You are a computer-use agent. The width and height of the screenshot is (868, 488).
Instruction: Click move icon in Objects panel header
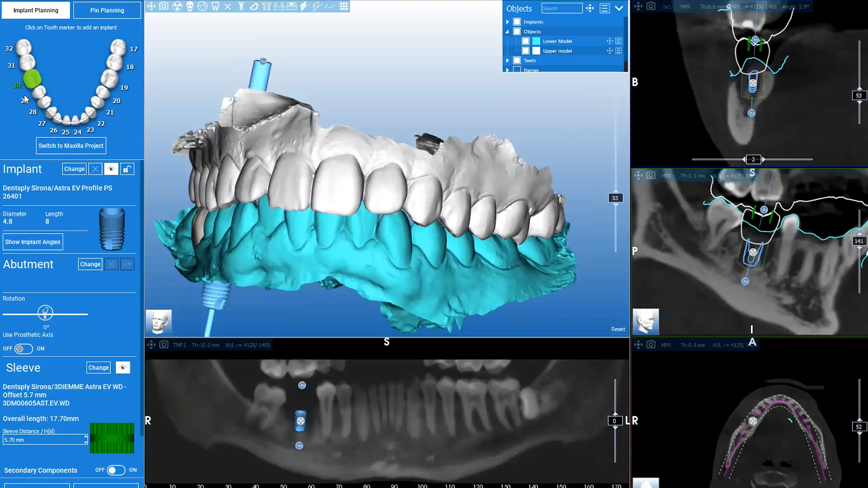pyautogui.click(x=590, y=8)
